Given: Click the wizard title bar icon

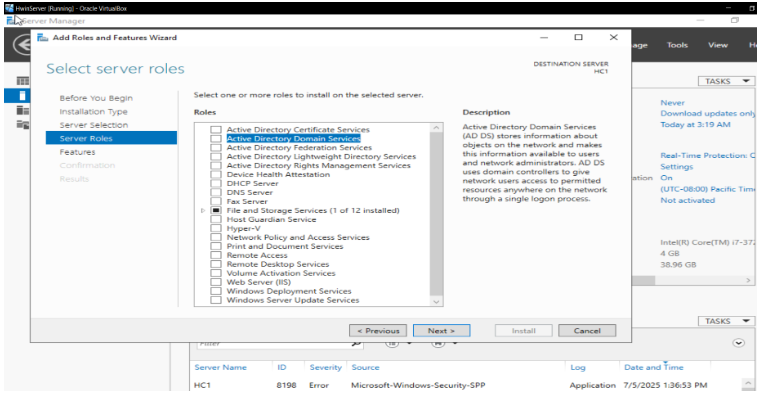Looking at the screenshot, I should coord(42,38).
